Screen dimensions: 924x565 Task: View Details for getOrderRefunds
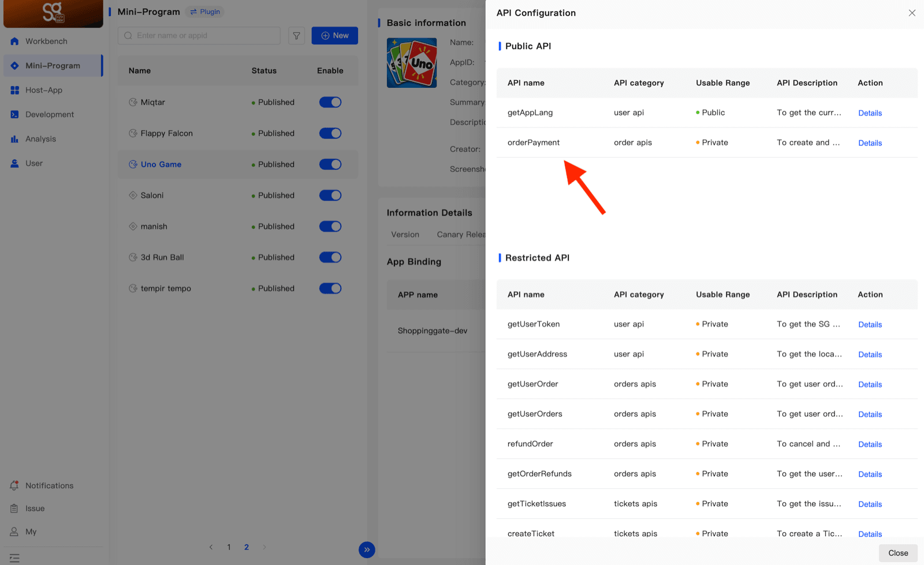[870, 474]
